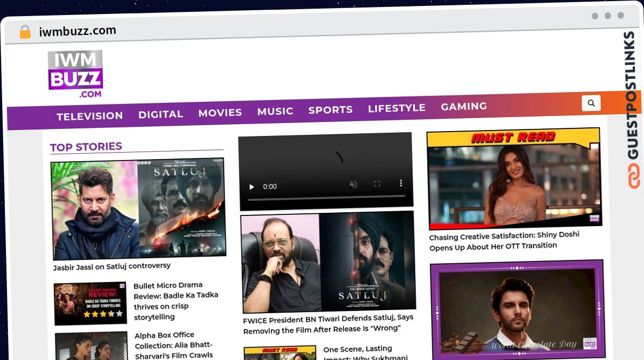
Task: Open the Shiny Doshi OTT Transition headline
Action: 504,241
